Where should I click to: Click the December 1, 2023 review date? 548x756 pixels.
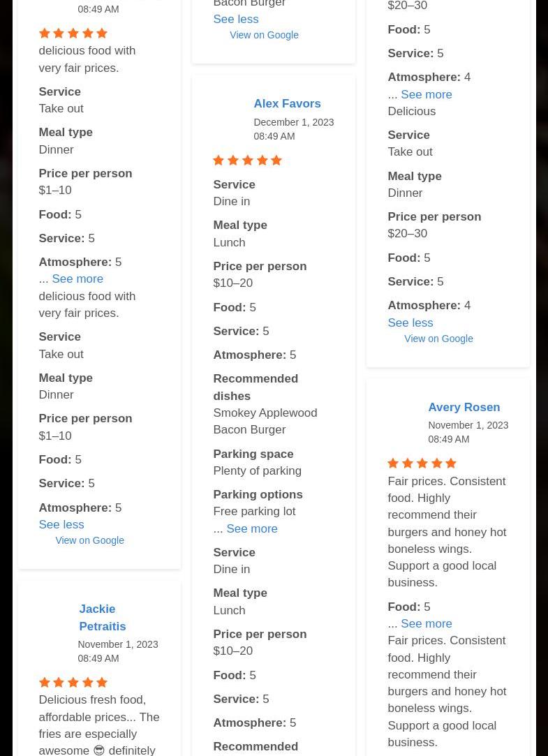pyautogui.click(x=293, y=122)
